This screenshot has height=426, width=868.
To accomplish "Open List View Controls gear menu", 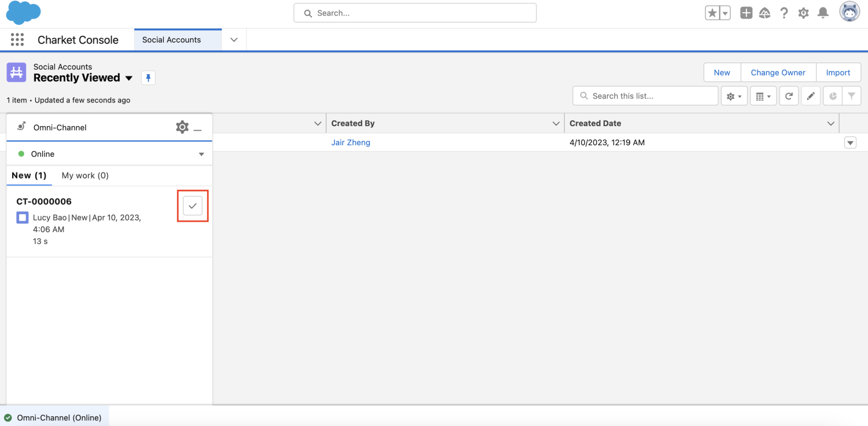I will 734,96.
